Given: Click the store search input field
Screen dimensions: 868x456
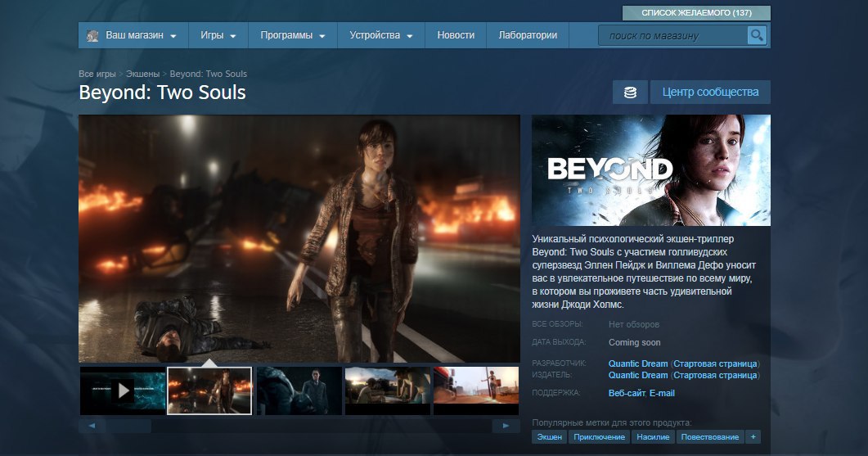Looking at the screenshot, I should [672, 35].
